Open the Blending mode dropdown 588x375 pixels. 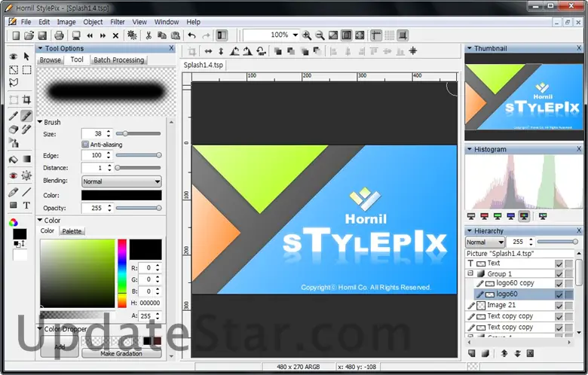[x=121, y=181]
